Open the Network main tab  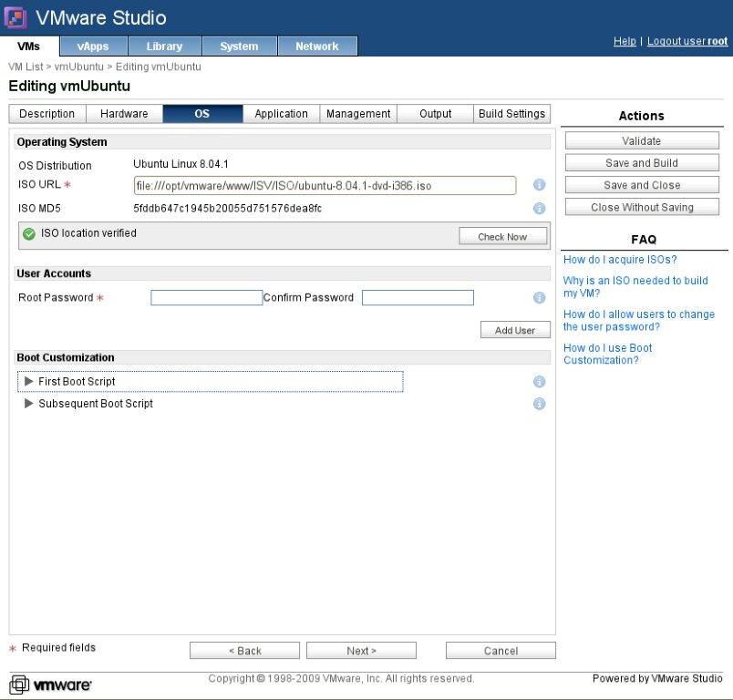click(317, 46)
